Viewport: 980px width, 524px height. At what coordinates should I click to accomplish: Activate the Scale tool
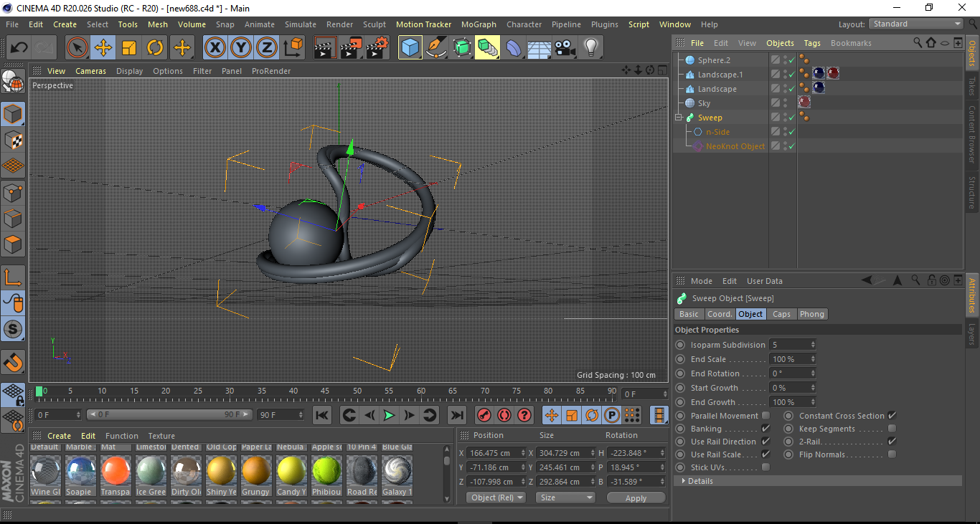(129, 48)
